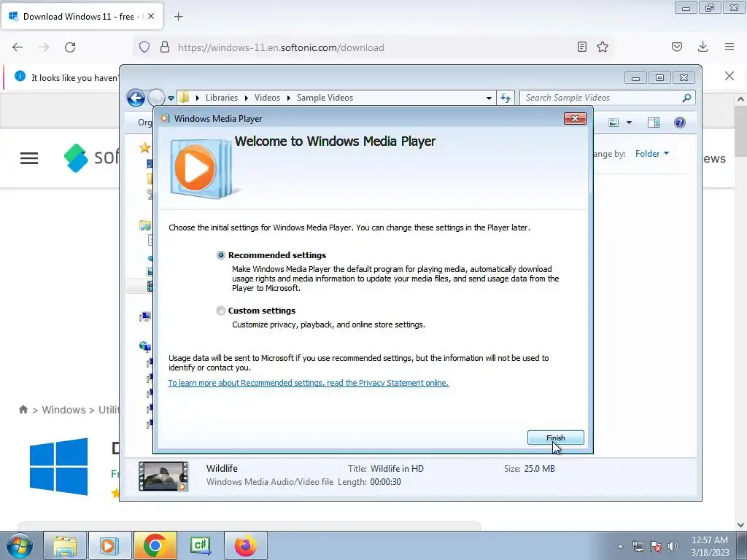Toggle Firefox reader view icon

tap(581, 47)
